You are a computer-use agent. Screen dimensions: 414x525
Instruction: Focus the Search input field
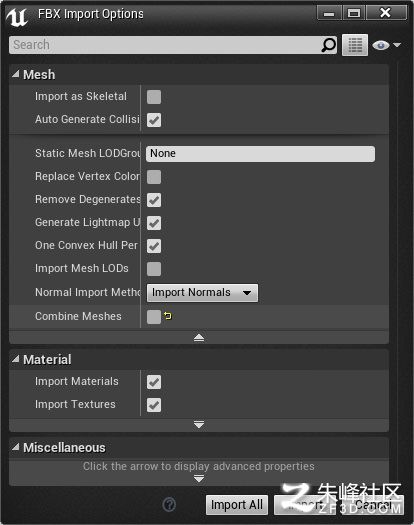165,45
